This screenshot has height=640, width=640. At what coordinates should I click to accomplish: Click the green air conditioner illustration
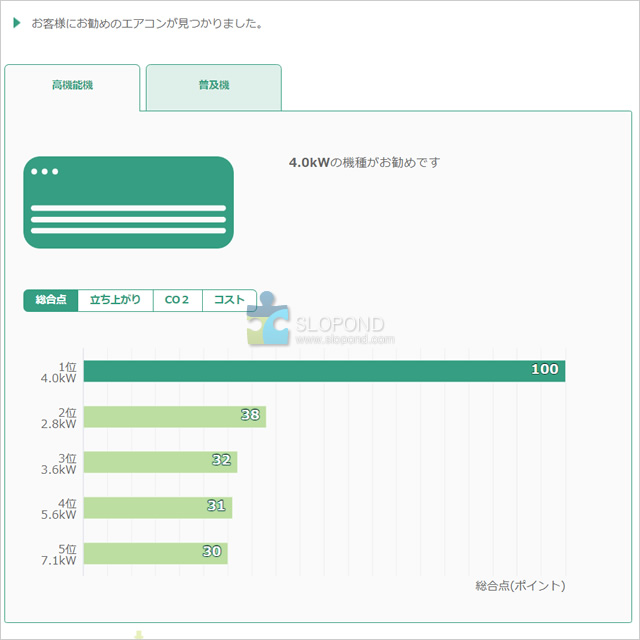coord(128,202)
